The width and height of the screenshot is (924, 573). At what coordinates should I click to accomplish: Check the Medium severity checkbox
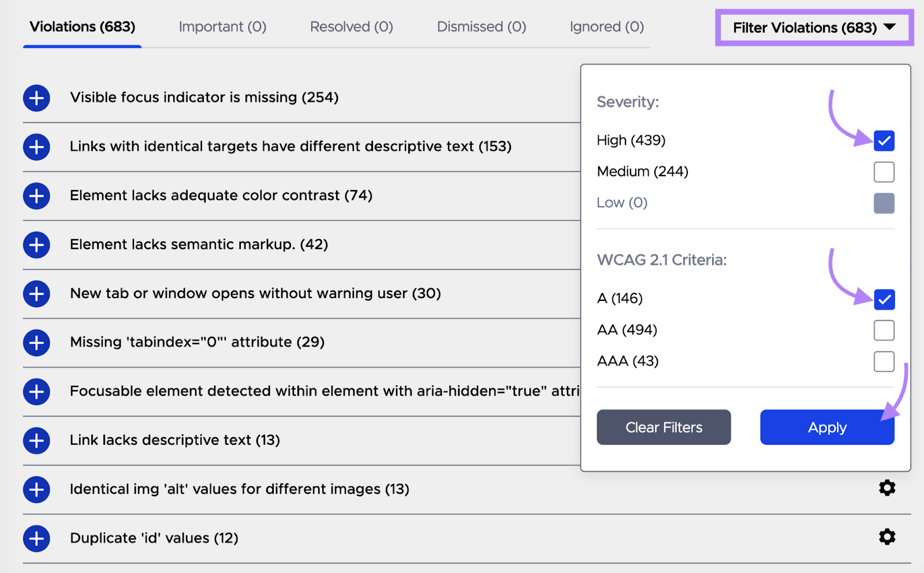(884, 172)
